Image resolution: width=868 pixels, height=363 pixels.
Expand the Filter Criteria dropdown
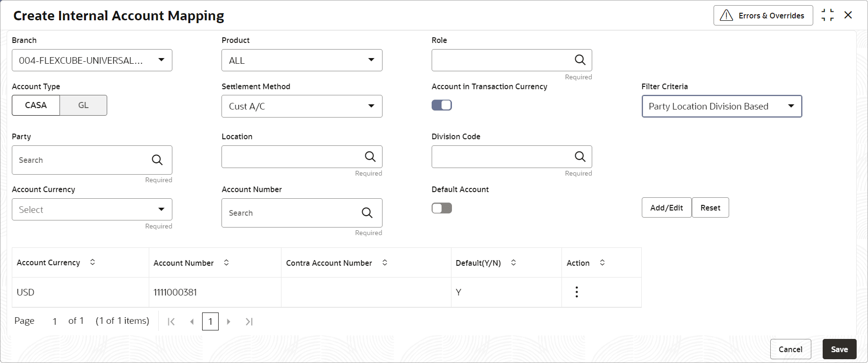point(791,106)
